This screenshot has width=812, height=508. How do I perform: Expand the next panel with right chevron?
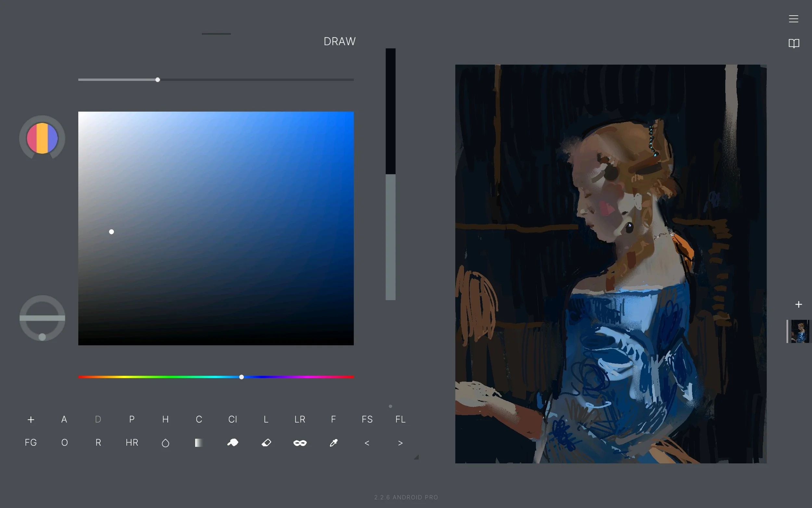tap(400, 443)
